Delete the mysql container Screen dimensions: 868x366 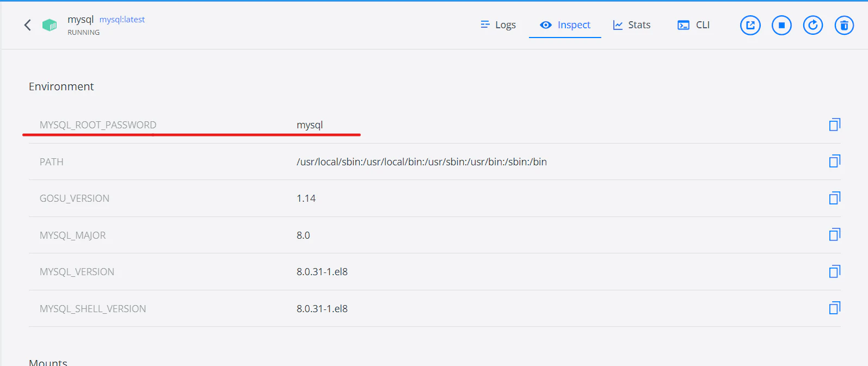[x=844, y=25]
